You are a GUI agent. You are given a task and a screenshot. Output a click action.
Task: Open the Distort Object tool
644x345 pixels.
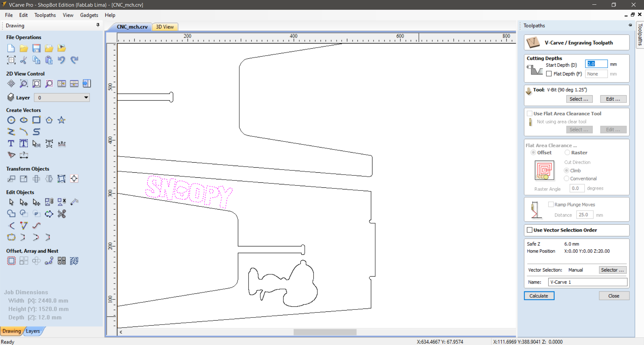(61, 179)
